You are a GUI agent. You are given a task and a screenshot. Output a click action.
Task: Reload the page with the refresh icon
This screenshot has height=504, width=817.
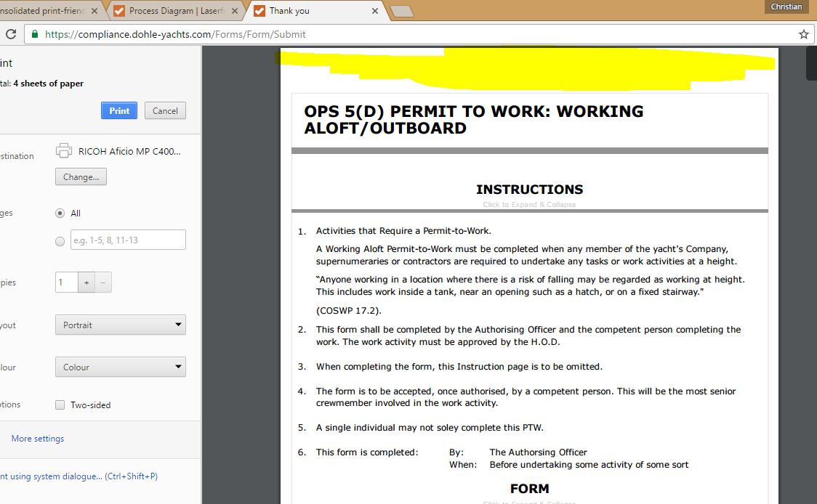pos(10,34)
